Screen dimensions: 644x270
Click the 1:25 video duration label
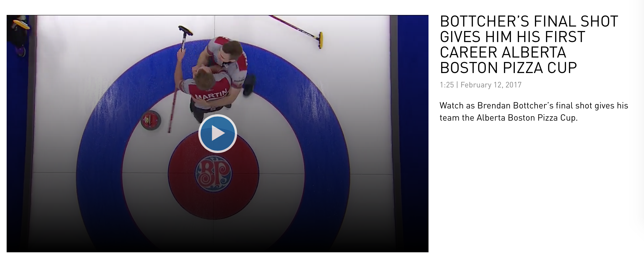tap(446, 85)
